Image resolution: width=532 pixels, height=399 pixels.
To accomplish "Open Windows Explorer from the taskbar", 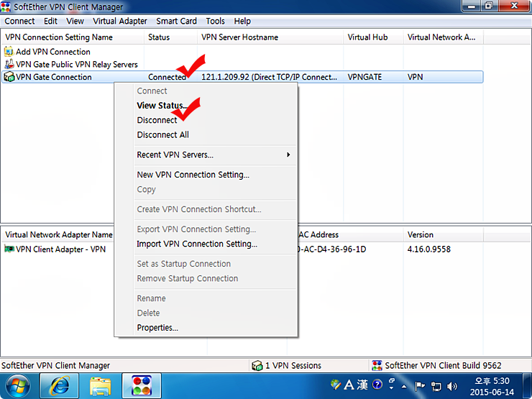I will [100, 386].
